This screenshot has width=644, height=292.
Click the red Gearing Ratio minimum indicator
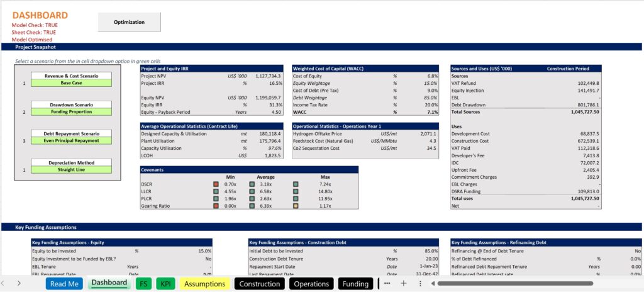[216, 206]
